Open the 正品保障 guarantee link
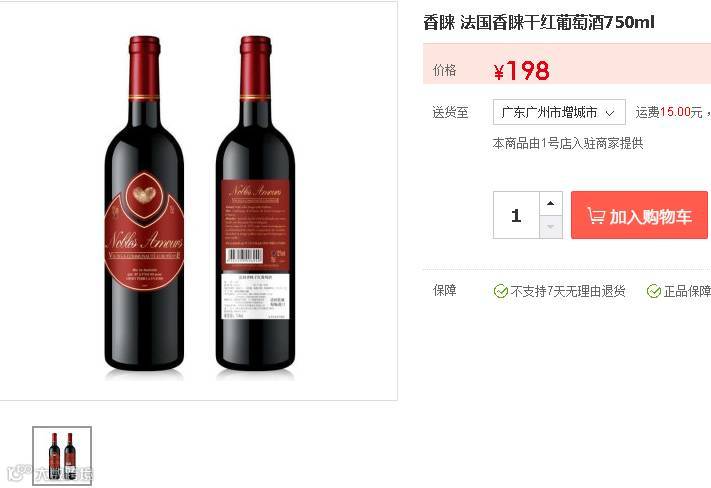 point(687,291)
